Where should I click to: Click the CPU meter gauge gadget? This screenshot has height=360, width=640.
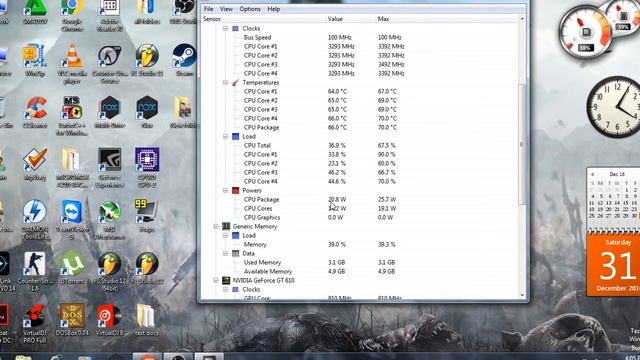click(x=586, y=33)
